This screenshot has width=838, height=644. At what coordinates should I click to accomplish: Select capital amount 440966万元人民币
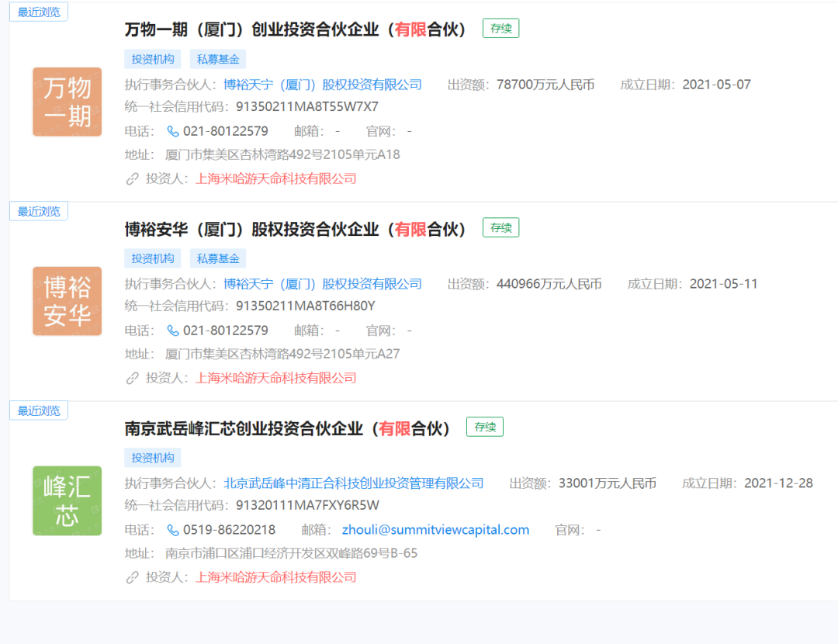pyautogui.click(x=549, y=284)
